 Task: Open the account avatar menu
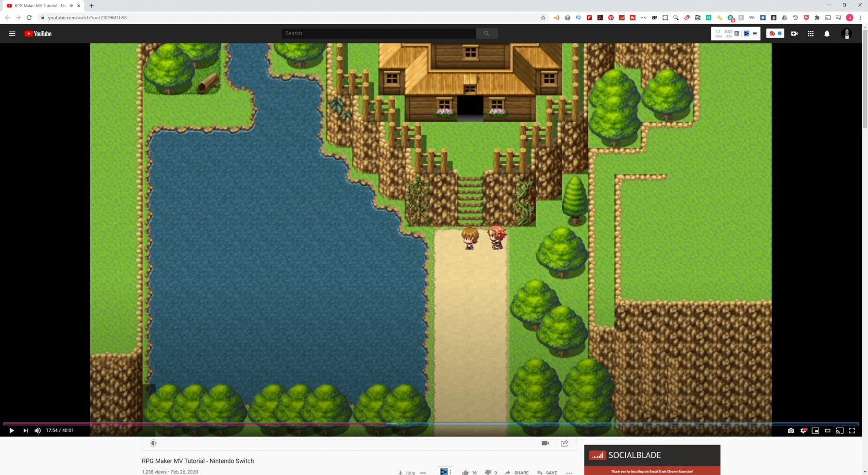846,34
